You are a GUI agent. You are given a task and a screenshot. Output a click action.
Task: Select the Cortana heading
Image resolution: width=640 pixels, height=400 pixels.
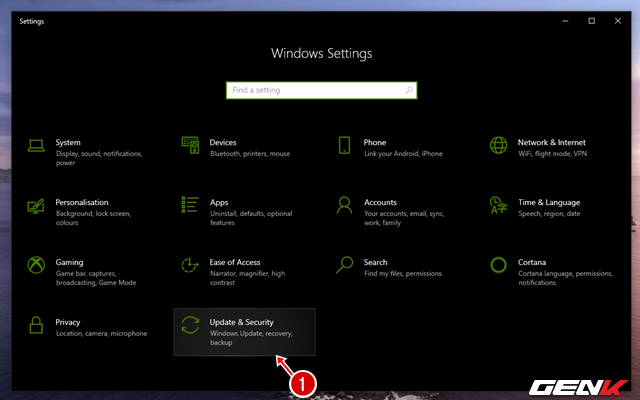532,262
